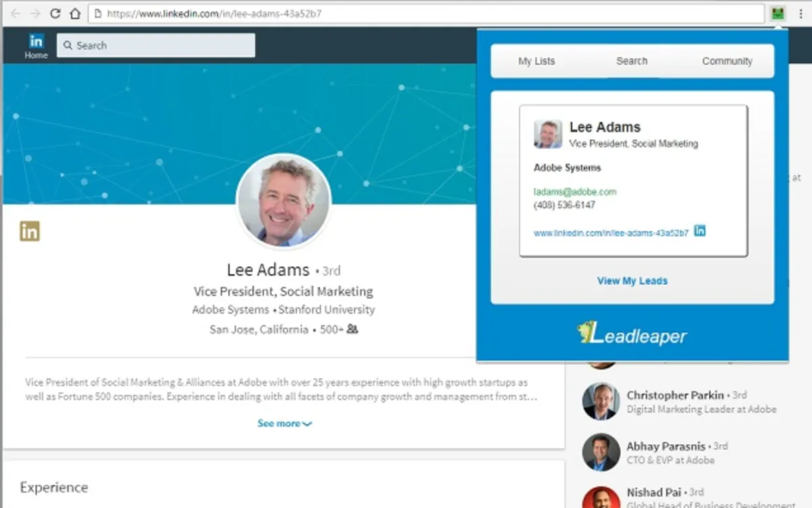This screenshot has width=812, height=508.
Task: Click the LinkedIn icon beside the popup profile URL
Action: tap(700, 230)
